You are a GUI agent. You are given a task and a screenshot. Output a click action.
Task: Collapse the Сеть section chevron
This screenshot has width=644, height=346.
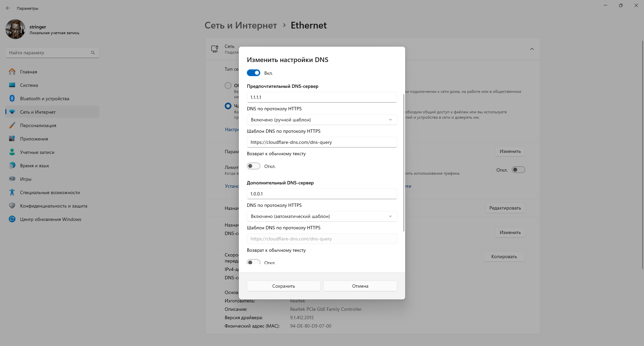[532, 49]
